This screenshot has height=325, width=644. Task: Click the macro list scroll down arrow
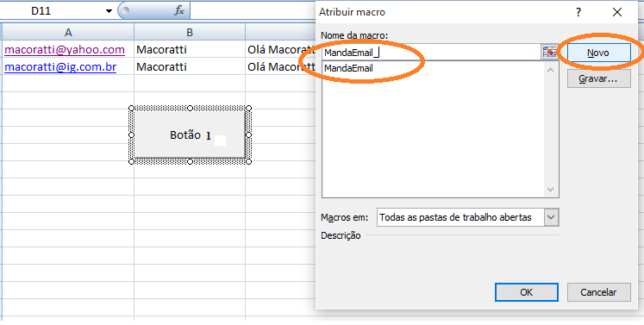tap(550, 190)
